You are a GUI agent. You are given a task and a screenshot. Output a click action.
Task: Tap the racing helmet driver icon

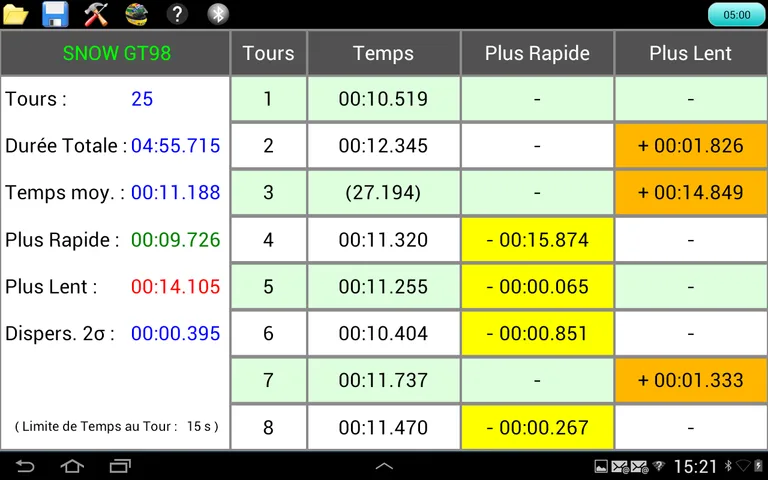137,14
